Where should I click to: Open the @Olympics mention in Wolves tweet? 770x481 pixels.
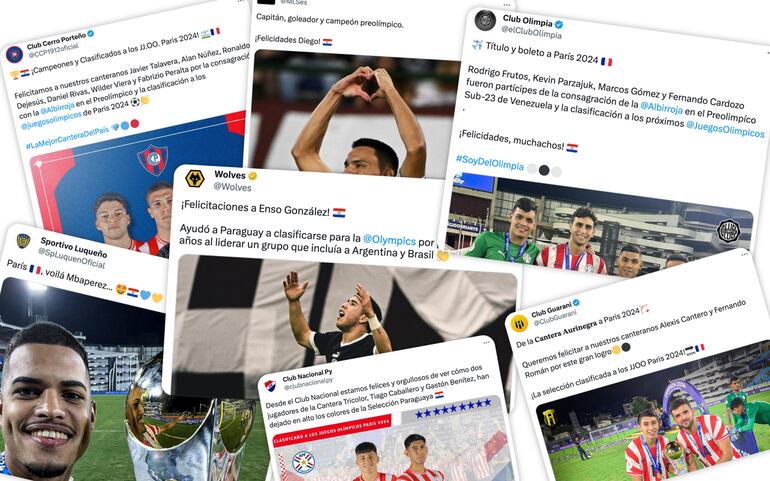tap(389, 240)
